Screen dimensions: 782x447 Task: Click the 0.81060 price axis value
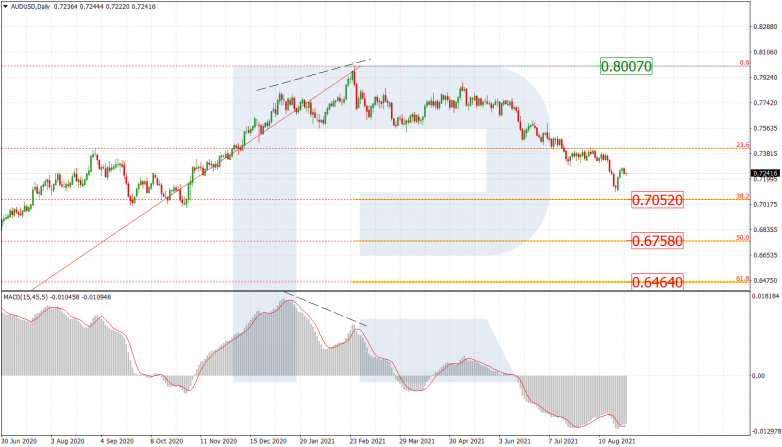[766, 52]
